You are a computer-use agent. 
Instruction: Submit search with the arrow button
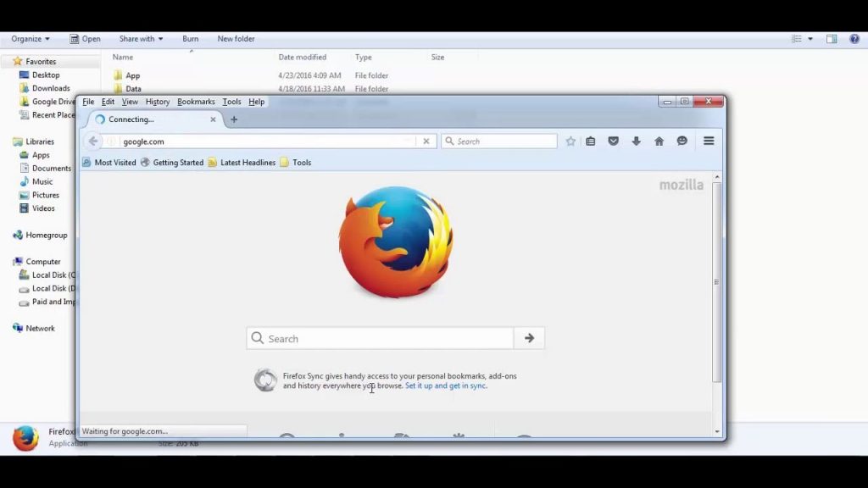click(x=528, y=337)
